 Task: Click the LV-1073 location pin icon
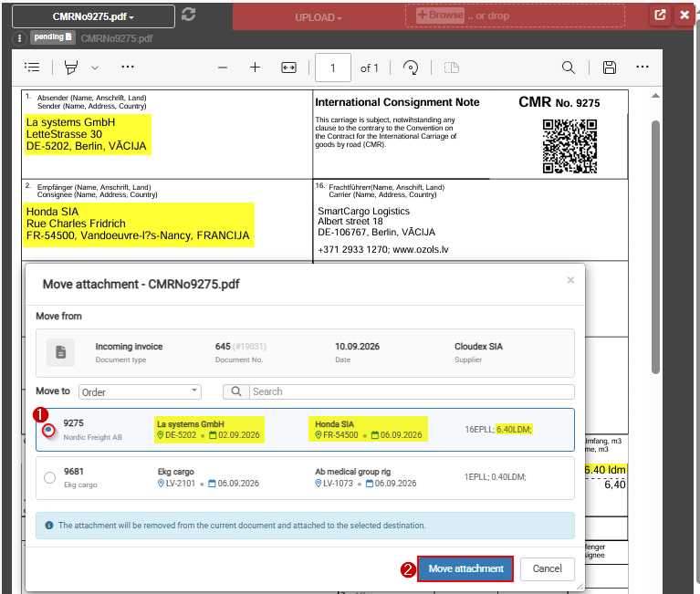tap(319, 484)
